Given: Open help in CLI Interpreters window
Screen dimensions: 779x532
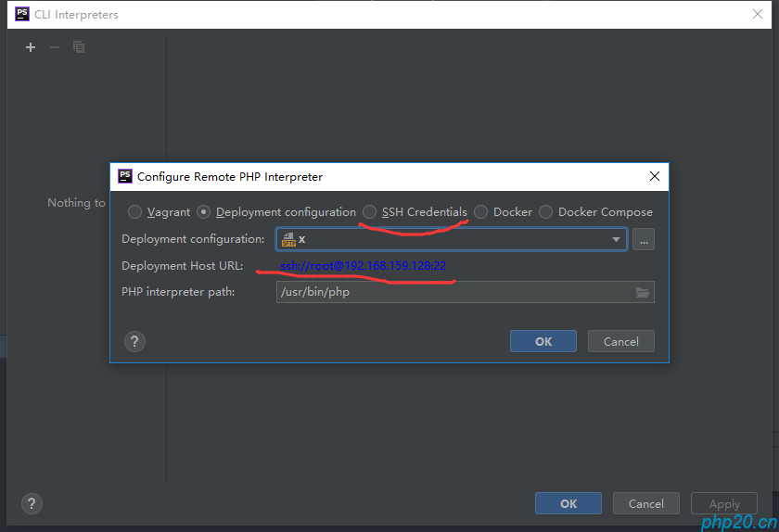Looking at the screenshot, I should pos(32,503).
